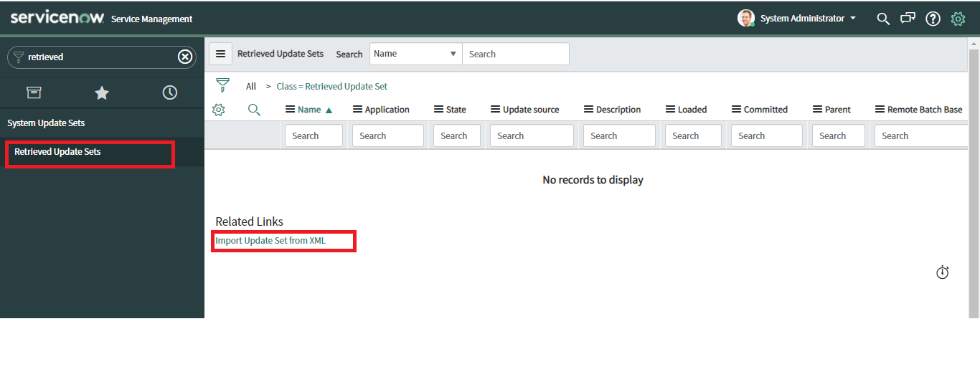Click Remote Batch Base column search box
980x372 pixels.
click(921, 135)
